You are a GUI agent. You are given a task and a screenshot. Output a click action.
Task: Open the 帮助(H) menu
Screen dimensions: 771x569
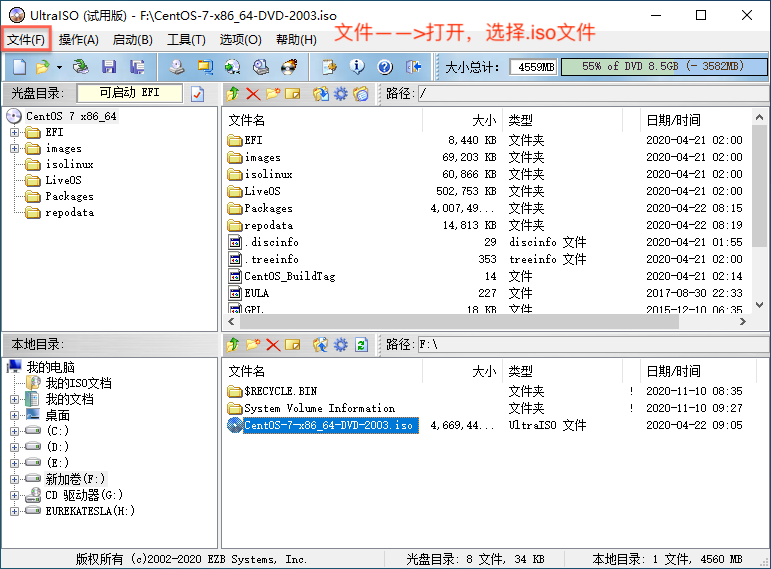[296, 39]
